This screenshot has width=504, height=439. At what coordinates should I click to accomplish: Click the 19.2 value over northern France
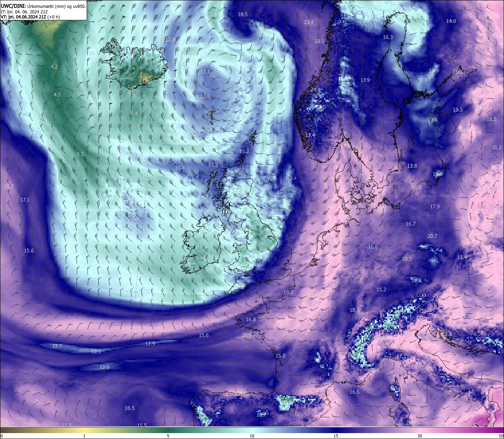coord(288,293)
